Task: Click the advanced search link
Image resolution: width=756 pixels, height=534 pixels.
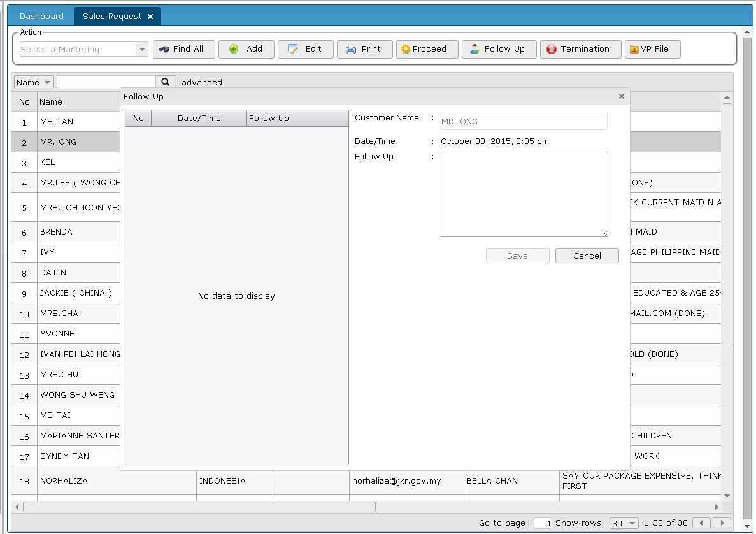Action: pos(202,82)
